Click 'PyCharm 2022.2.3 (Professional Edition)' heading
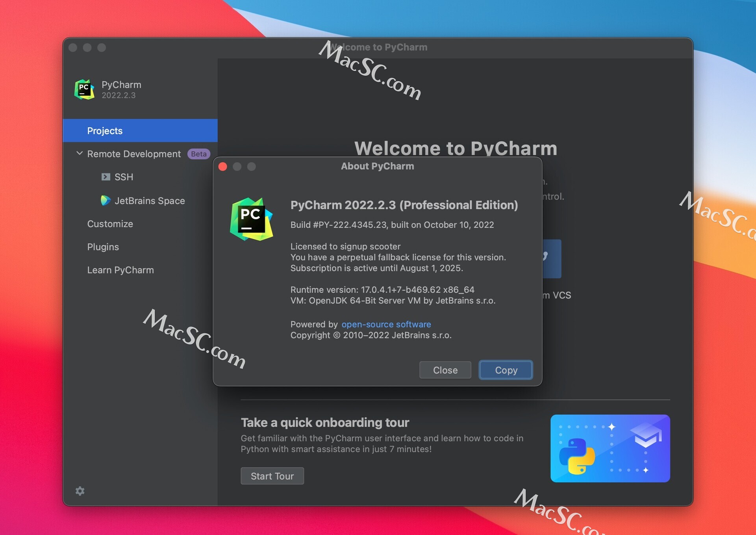 tap(404, 205)
